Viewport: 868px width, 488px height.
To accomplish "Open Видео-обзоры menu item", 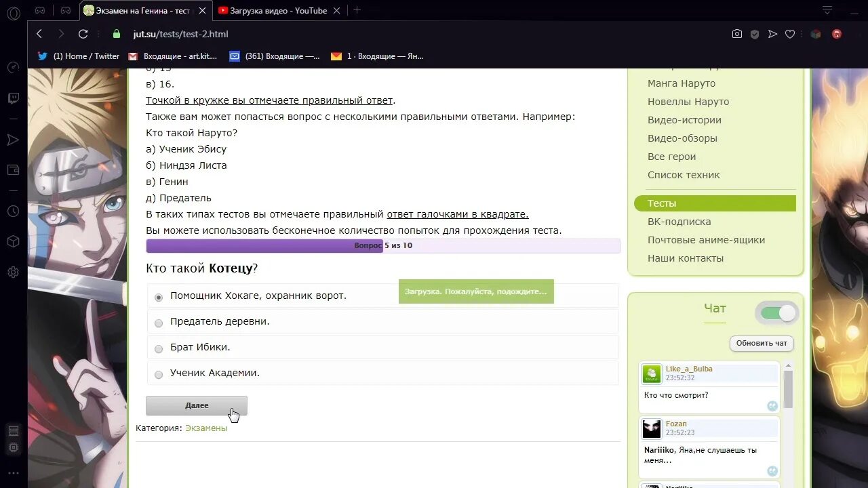I will tap(682, 138).
